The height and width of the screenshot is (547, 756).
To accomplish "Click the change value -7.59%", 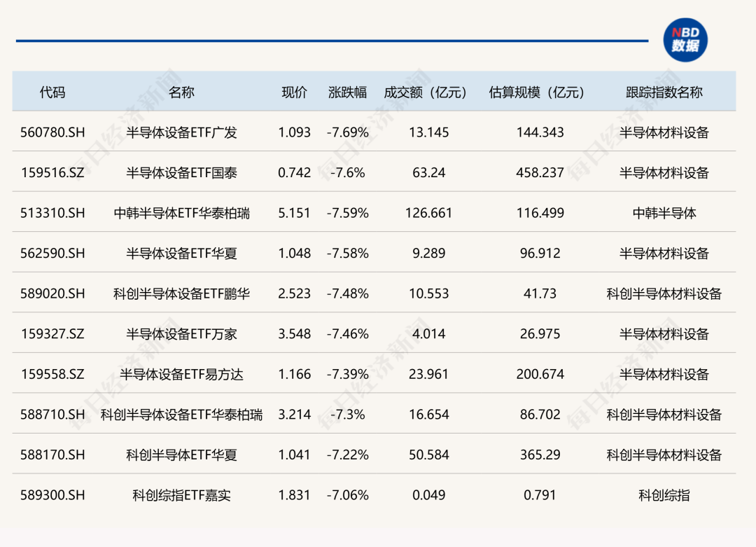I will coord(347,213).
